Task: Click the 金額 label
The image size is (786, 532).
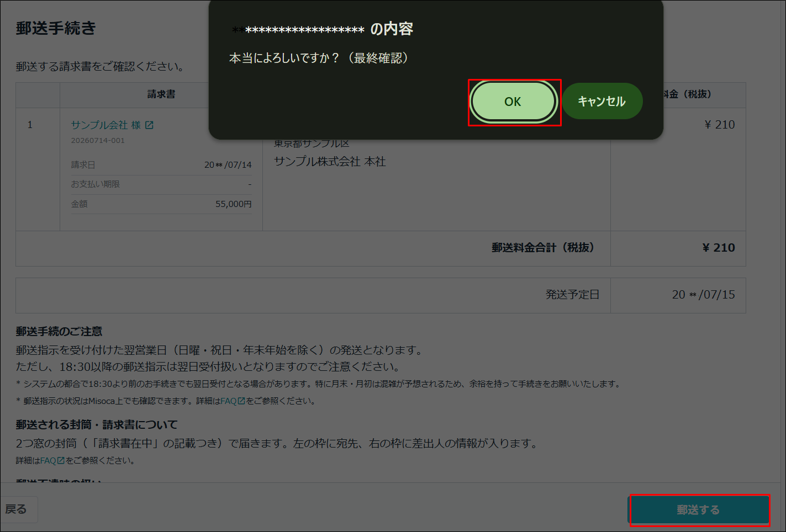Action: coord(79,204)
